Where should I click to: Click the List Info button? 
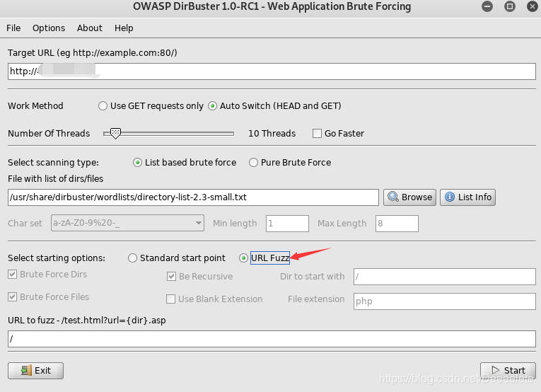point(467,197)
